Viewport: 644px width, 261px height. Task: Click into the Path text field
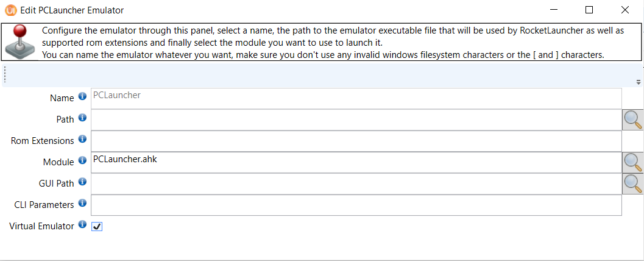tap(356, 120)
